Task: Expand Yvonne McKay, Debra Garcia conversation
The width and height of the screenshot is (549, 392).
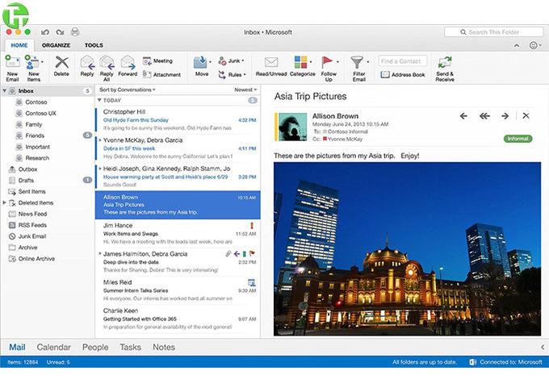Action: point(100,140)
